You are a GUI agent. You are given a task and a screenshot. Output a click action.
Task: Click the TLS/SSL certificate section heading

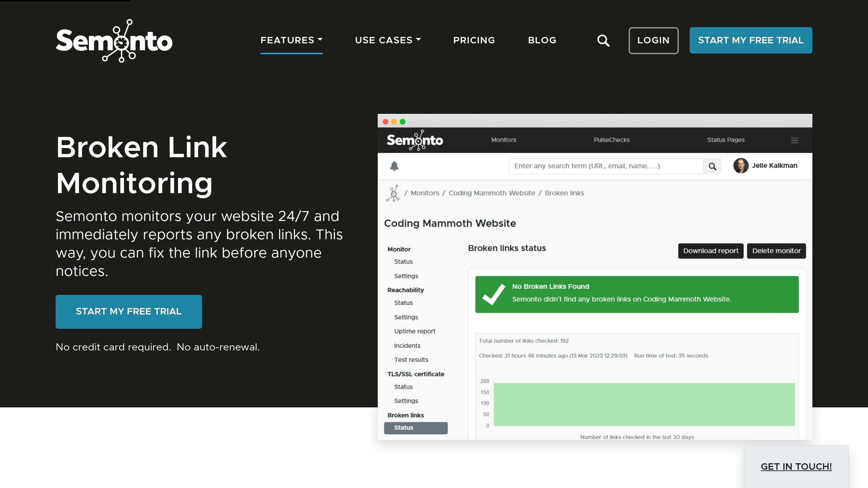[416, 374]
